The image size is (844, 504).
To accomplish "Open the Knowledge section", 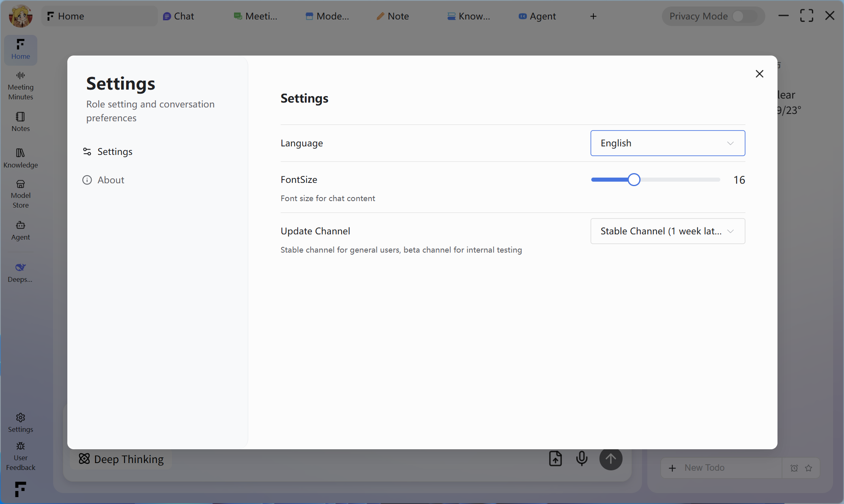I will tap(20, 157).
